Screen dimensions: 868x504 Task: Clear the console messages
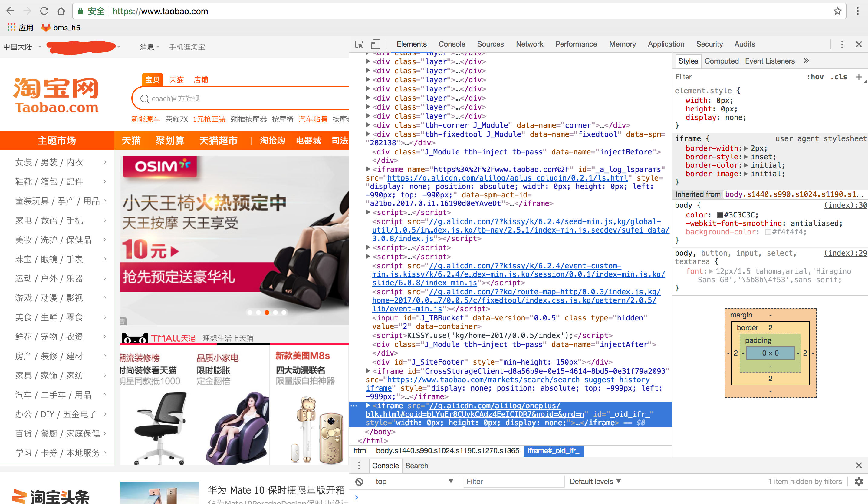point(359,481)
